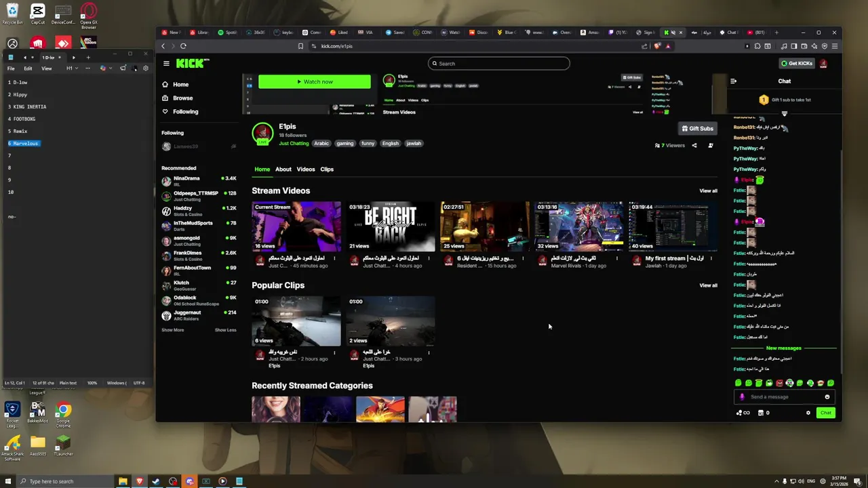The width and height of the screenshot is (868, 488).
Task: Open the user profile avatar menu
Action: [823, 64]
